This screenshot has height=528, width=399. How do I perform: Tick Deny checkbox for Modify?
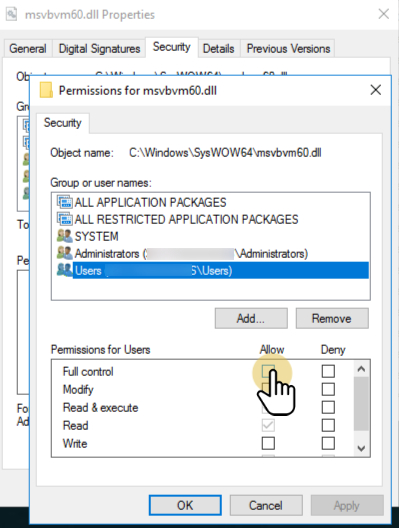pos(328,389)
